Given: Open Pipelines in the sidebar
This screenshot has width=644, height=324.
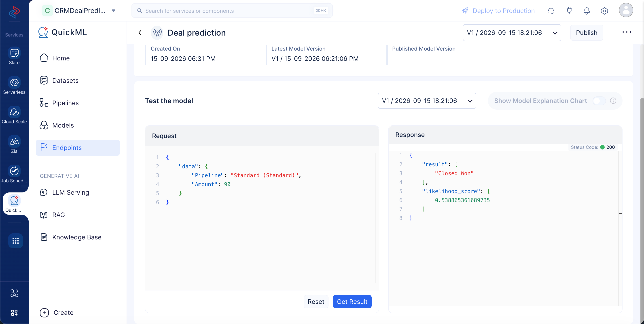Looking at the screenshot, I should tap(78, 103).
